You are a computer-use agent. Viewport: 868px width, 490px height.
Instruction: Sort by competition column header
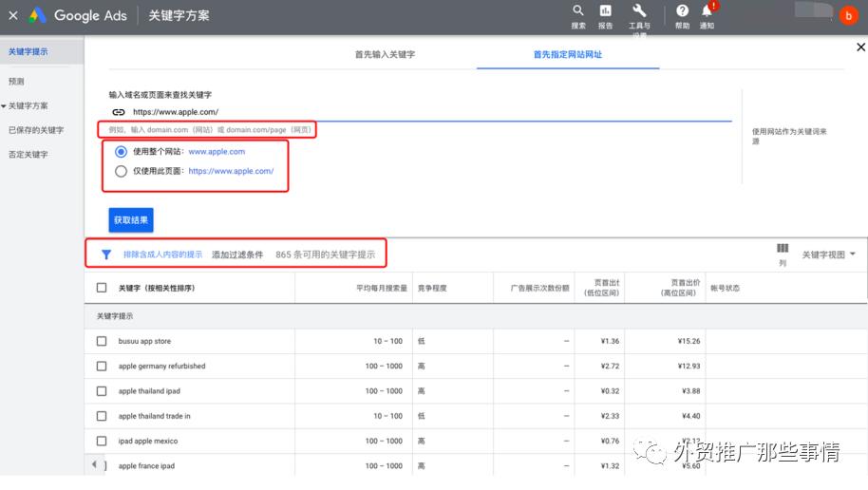(432, 288)
